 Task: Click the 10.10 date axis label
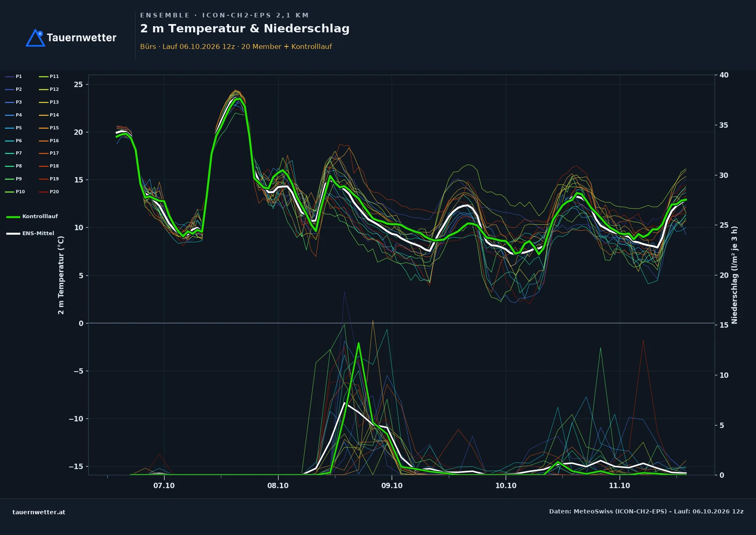(506, 486)
